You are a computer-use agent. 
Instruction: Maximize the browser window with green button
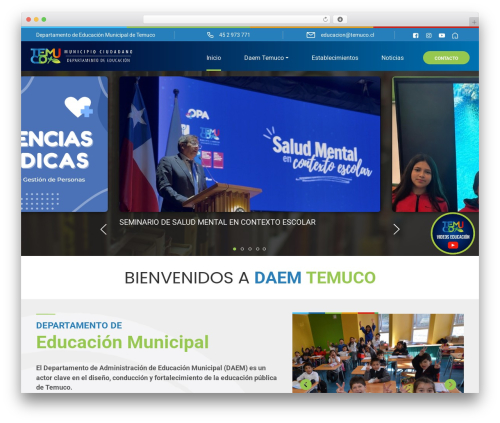[x=44, y=19]
